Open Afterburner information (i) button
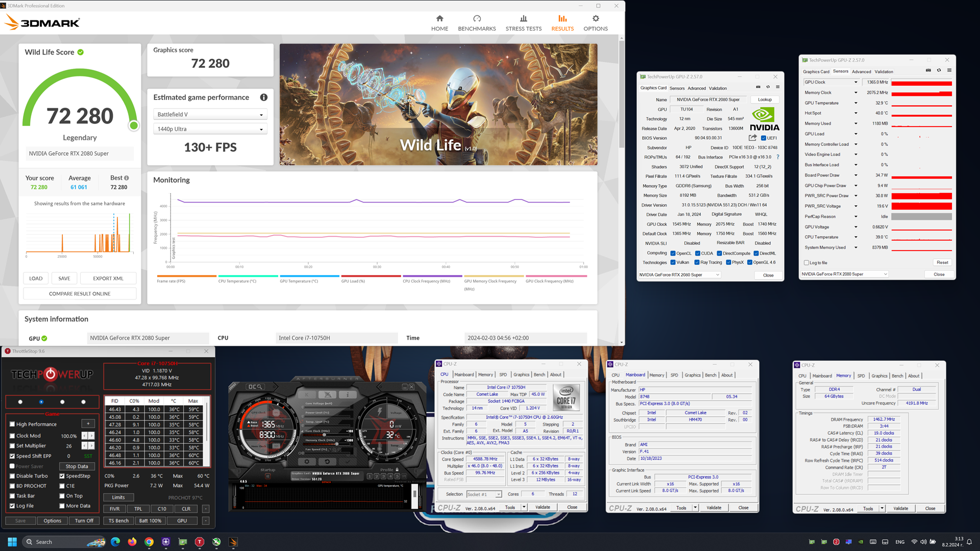This screenshot has width=980, height=551. [348, 394]
